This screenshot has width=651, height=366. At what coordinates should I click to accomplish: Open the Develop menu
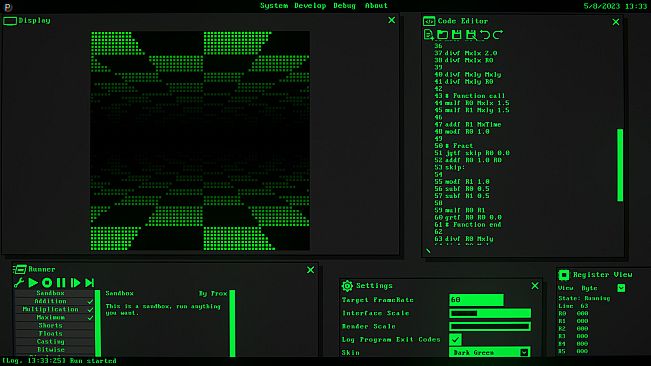point(310,6)
